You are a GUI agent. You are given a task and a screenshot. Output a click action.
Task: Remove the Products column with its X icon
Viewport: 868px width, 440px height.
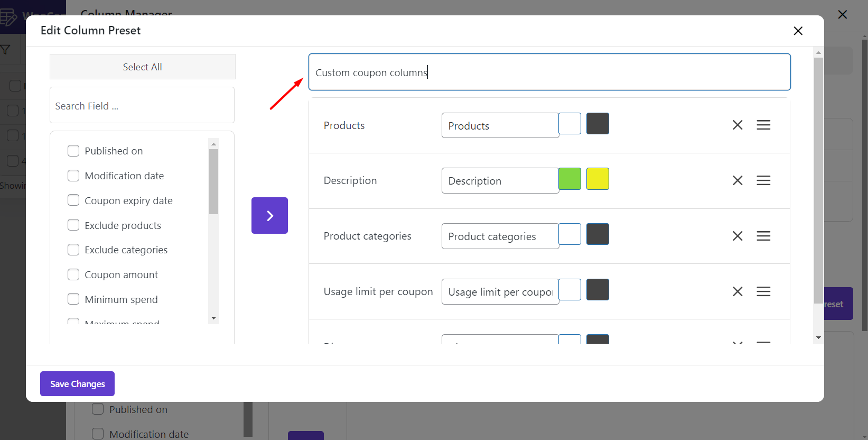click(738, 125)
